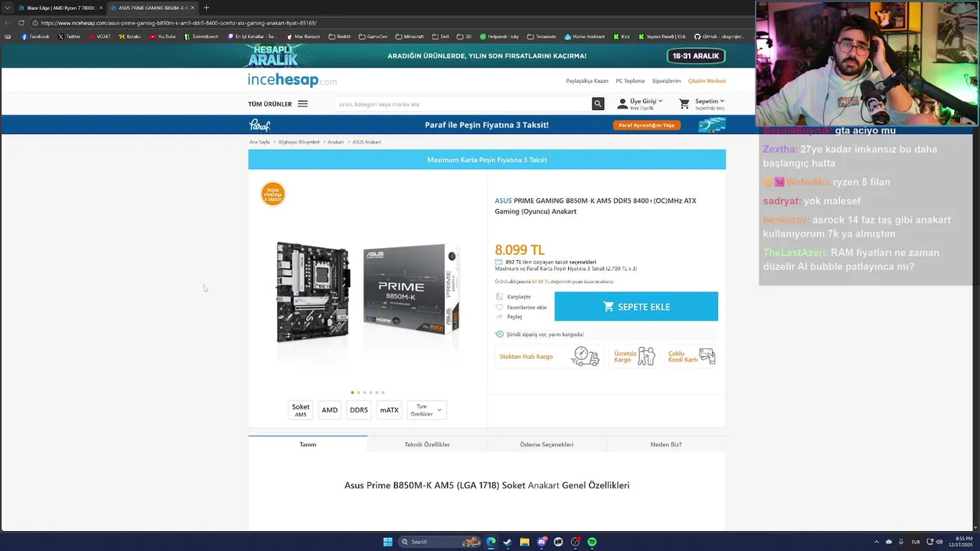980x551 pixels.
Task: Open the Paylaştıkça Kazan link
Action: [587, 80]
